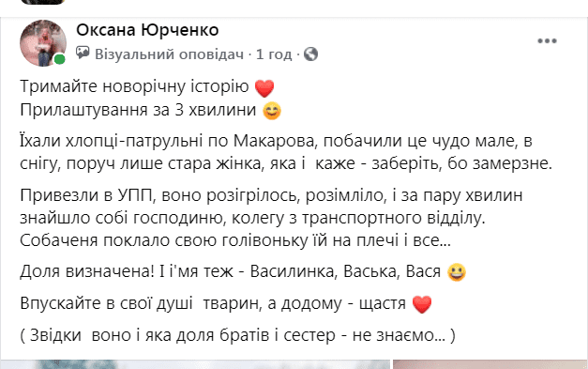Viewport: 588px width, 369px height.
Task: Click red heart after "щастя"
Action: click(422, 303)
